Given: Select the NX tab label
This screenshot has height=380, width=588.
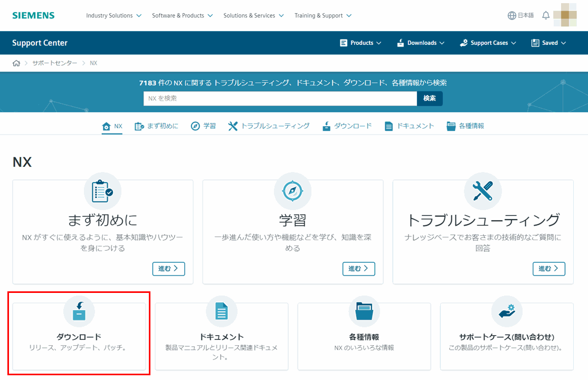Looking at the screenshot, I should [118, 126].
